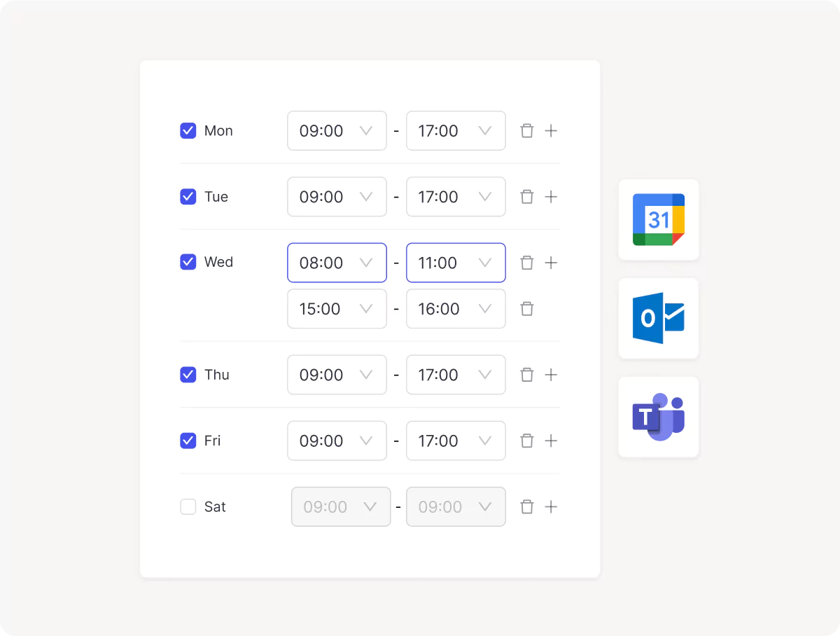Open Wed end time 11:00 dropdown
The height and width of the screenshot is (636, 840).
456,263
